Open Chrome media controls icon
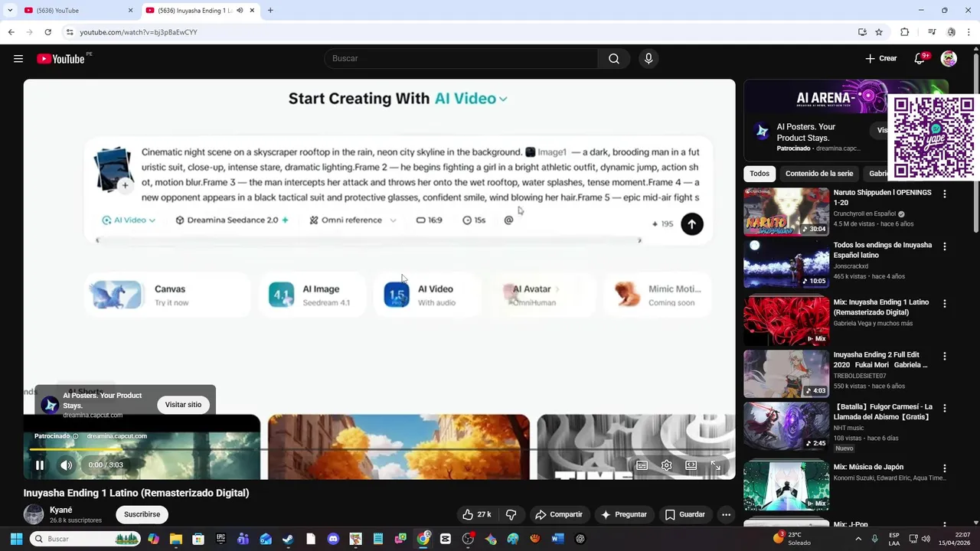Screen dimensions: 980x551 (x=931, y=32)
